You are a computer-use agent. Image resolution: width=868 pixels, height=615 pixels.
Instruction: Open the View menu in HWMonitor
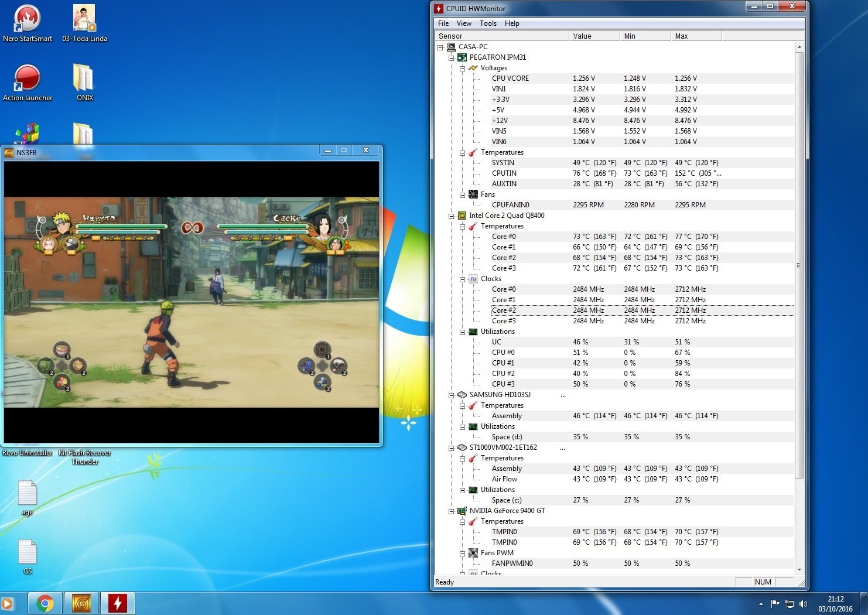click(464, 23)
